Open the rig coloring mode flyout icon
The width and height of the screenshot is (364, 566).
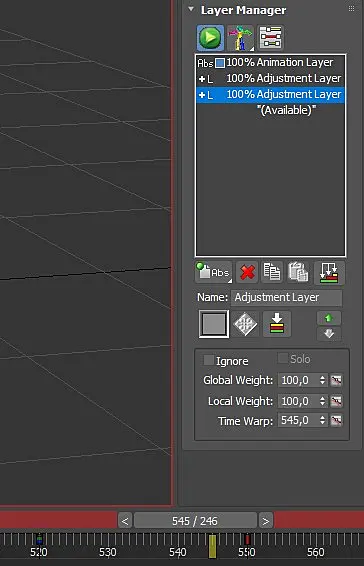pos(240,38)
